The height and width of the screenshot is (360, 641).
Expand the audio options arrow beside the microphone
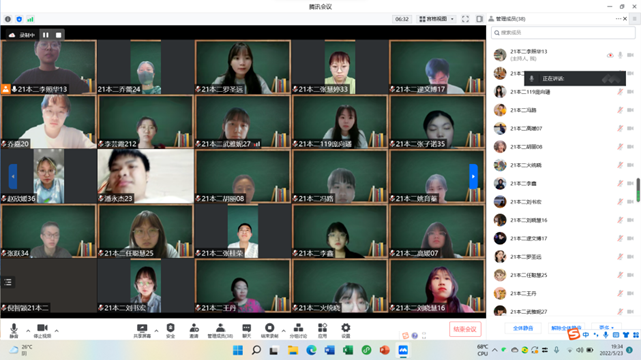28,331
